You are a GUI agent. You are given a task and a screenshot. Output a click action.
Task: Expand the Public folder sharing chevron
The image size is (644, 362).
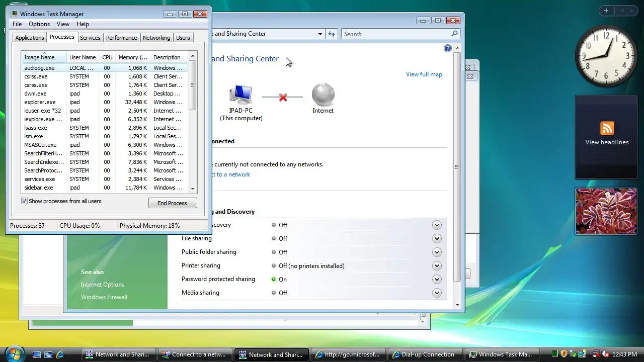coord(437,252)
